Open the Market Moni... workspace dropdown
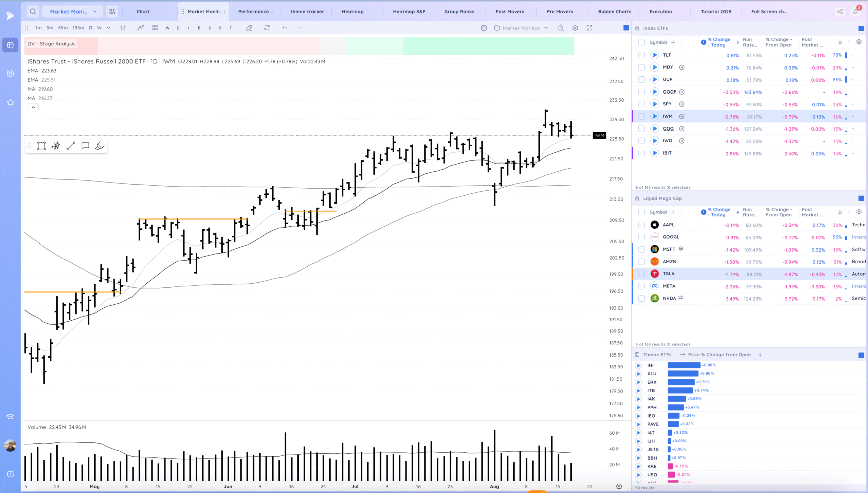Screen dimensions: 868x493 click(73, 12)
